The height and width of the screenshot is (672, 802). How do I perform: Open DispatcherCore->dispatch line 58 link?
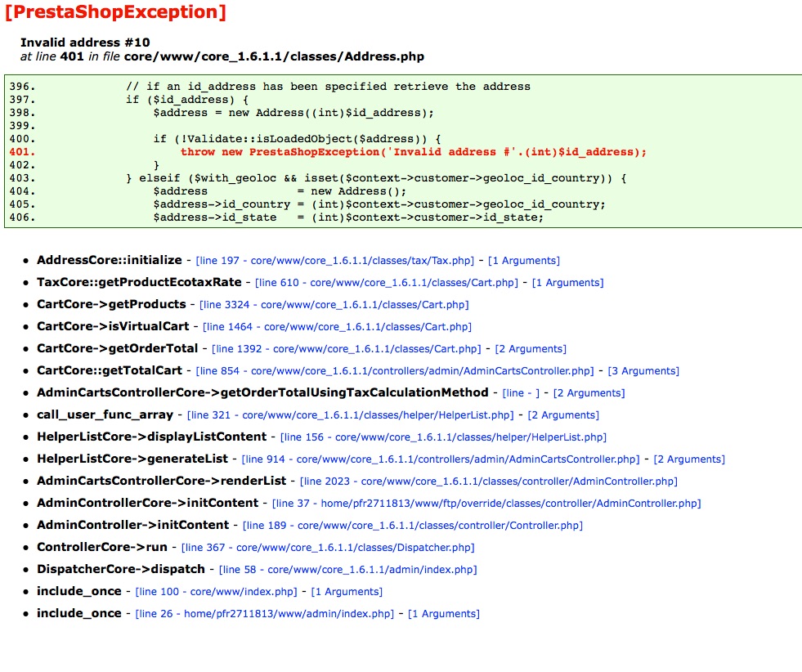[x=347, y=569]
